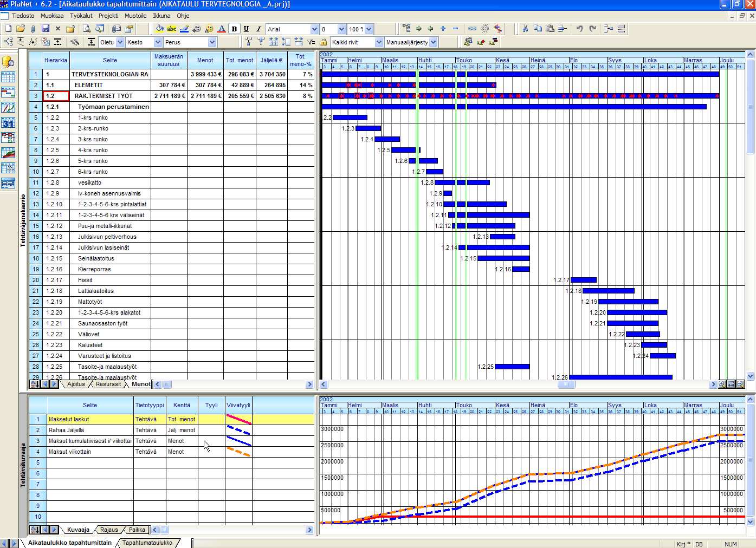Select the Maksetut laskut row

pos(172,419)
